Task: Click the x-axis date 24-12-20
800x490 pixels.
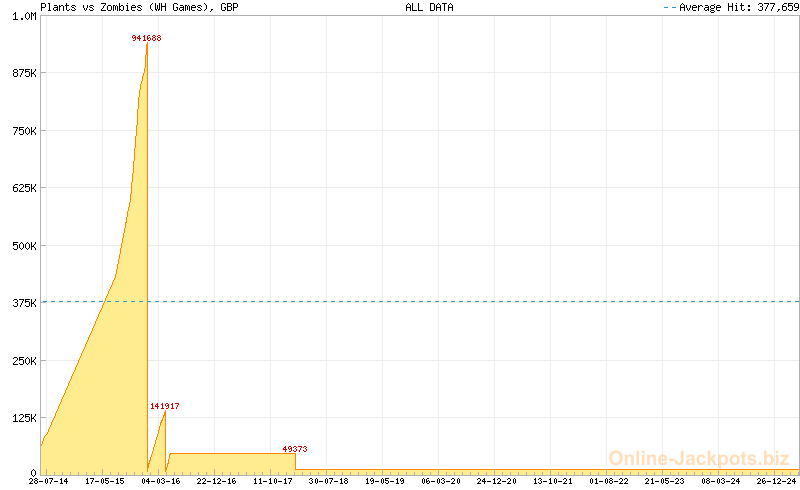Action: click(x=496, y=481)
